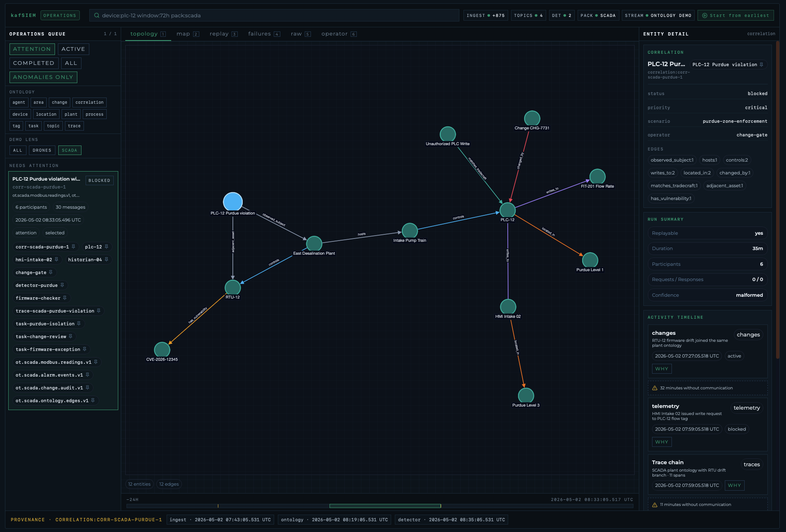The image size is (786, 532).
Task: Switch to the map tab
Action: 188,34
